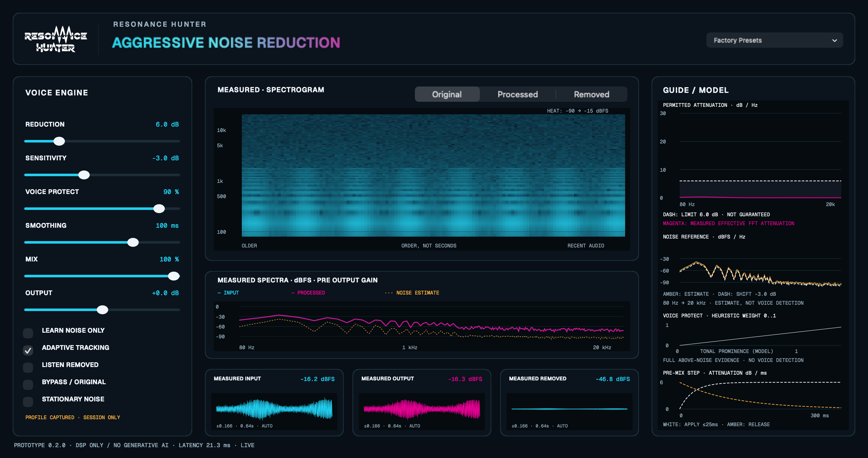This screenshot has height=458, width=868.
Task: Click the Measured Removed waveform
Action: [569, 409]
